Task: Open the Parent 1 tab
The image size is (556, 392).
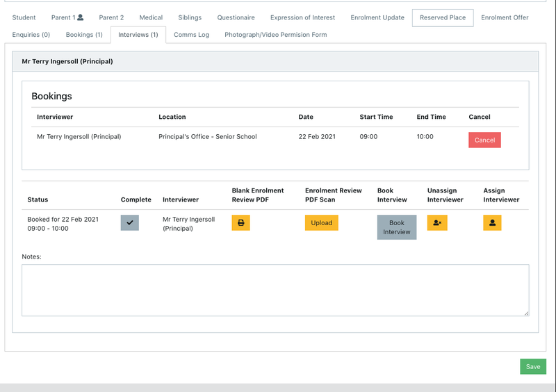Action: 67,17
